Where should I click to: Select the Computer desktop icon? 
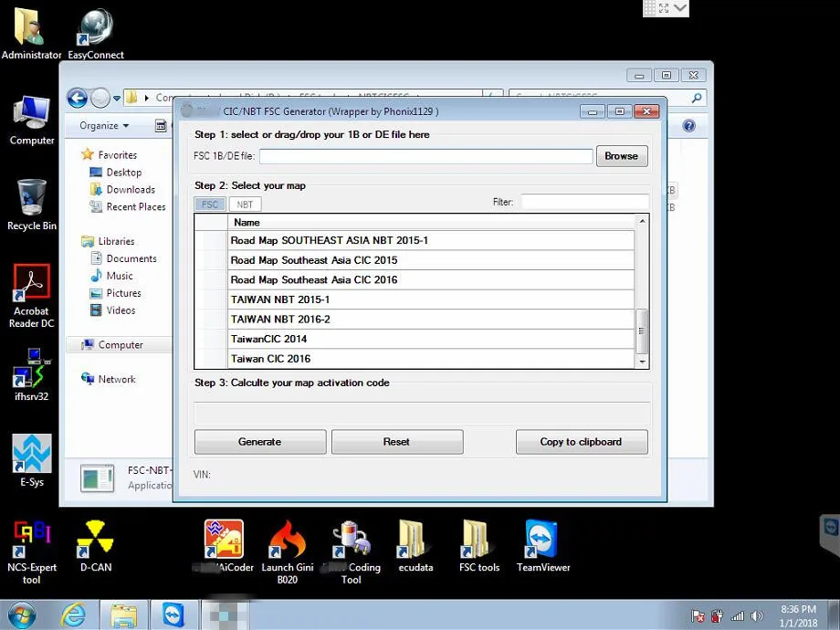pyautogui.click(x=32, y=121)
